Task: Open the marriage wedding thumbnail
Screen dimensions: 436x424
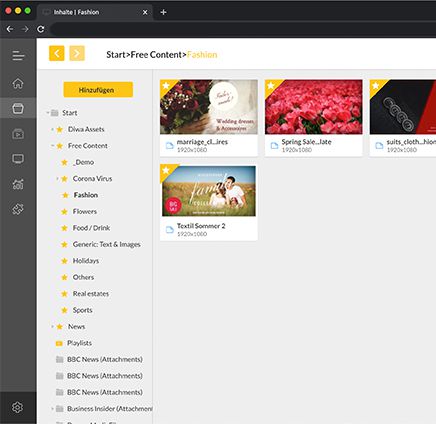Action: [x=209, y=107]
